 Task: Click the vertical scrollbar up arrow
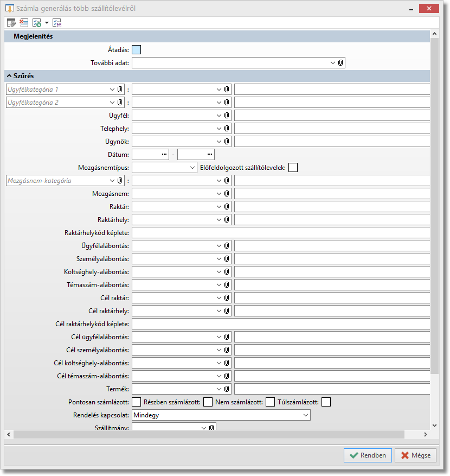[x=434, y=34]
